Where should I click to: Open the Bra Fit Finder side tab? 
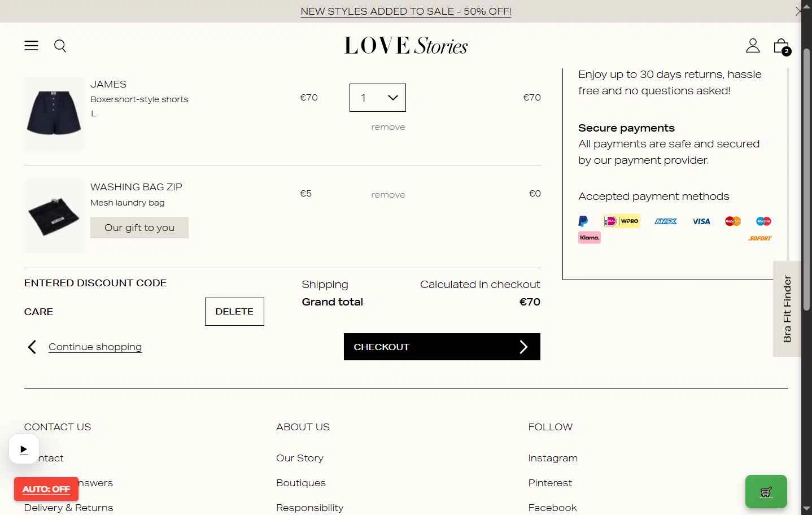point(787,309)
